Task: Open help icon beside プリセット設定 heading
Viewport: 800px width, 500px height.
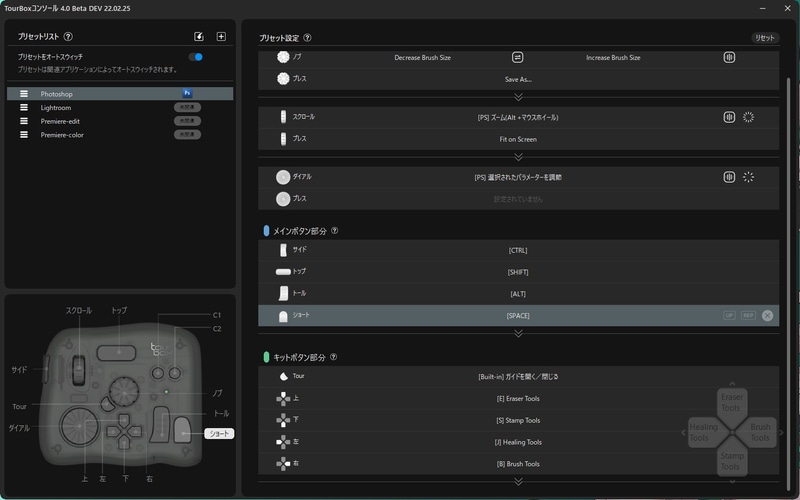Action: [x=307, y=38]
